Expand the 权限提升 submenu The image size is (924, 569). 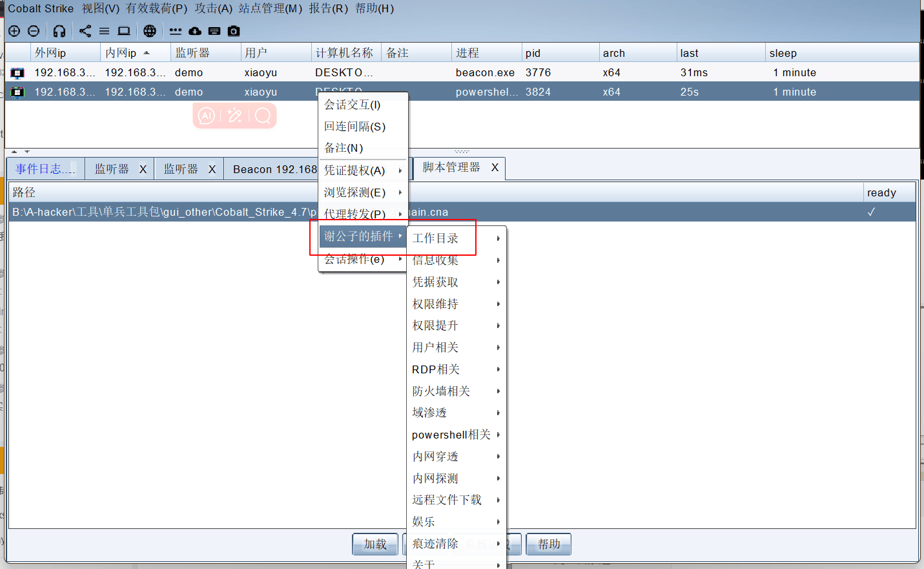click(457, 326)
